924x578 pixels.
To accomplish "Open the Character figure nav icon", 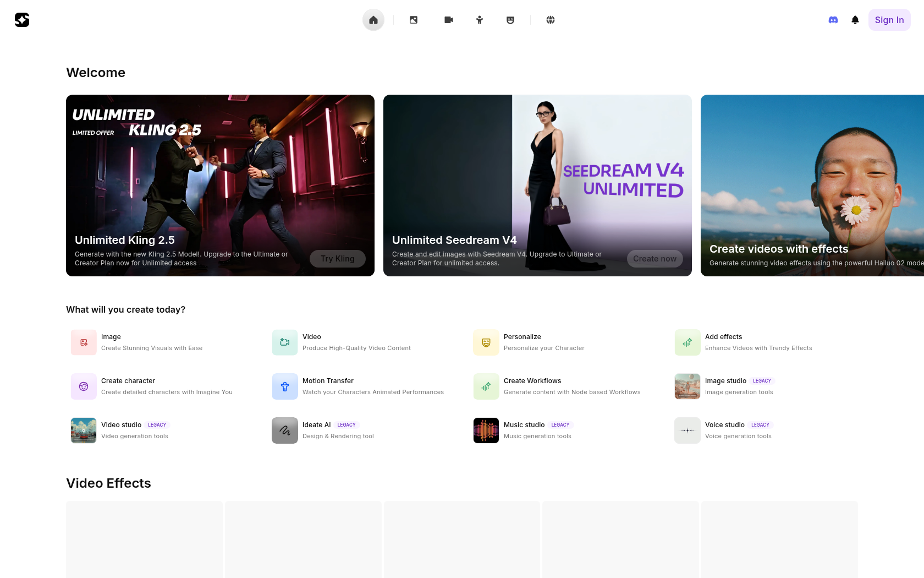I will click(x=480, y=20).
